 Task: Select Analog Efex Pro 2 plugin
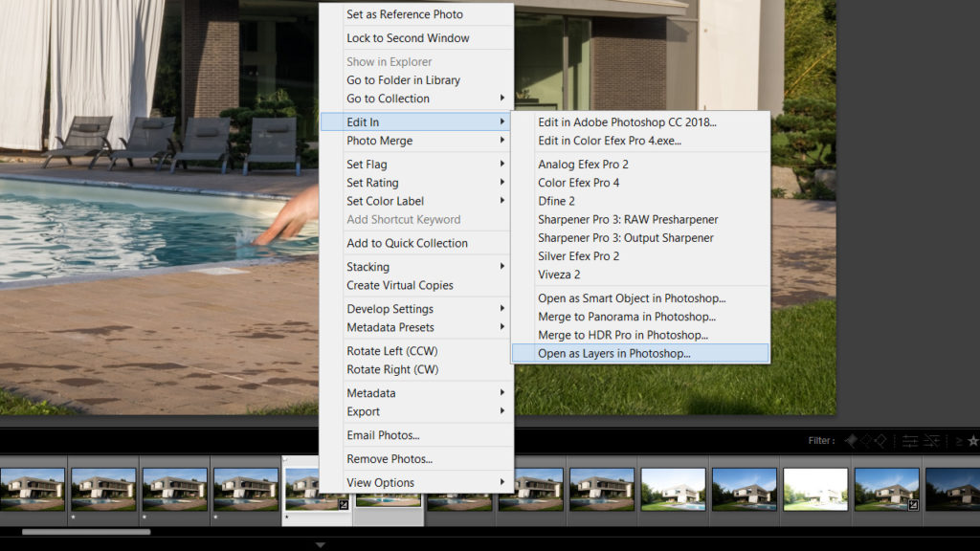click(x=640, y=164)
